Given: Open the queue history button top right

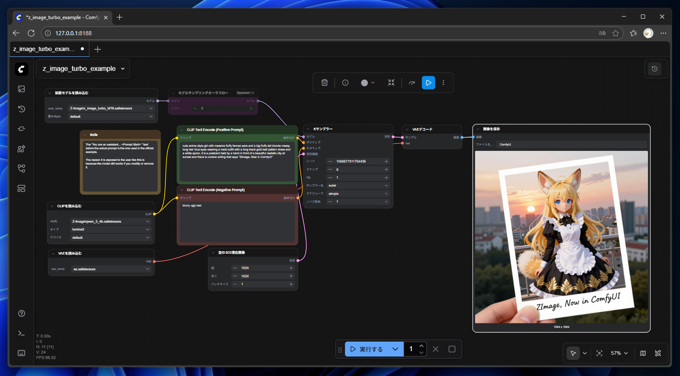Looking at the screenshot, I should click(655, 69).
